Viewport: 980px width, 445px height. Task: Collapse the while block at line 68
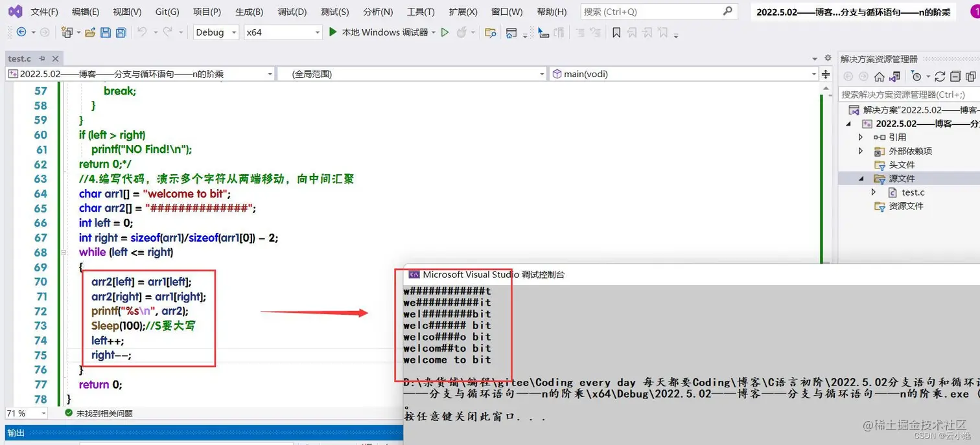click(63, 252)
